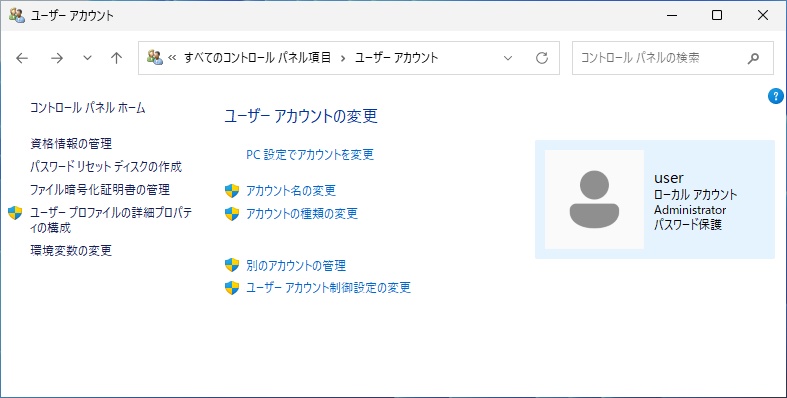Viewport: 787px width, 398px height.
Task: Minimize the ユーザー アカウント window
Action: click(x=672, y=16)
